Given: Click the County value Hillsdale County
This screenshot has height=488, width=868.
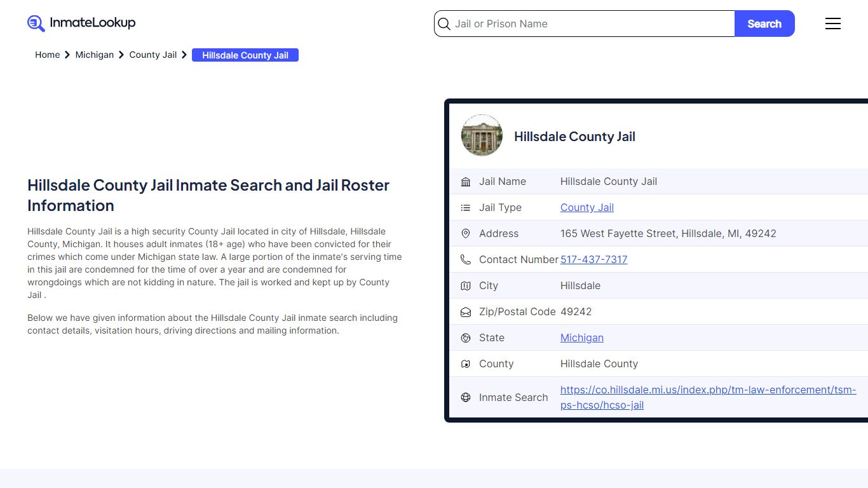Looking at the screenshot, I should pyautogui.click(x=599, y=363).
